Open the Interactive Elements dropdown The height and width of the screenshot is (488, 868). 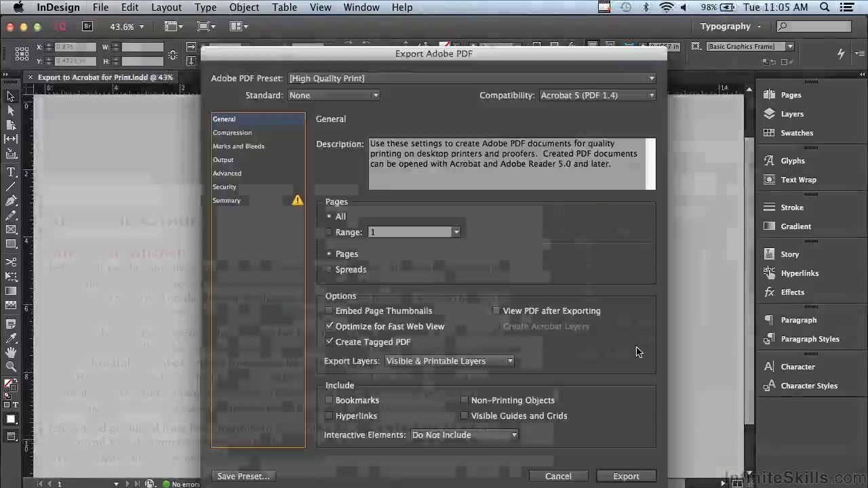[x=465, y=434]
